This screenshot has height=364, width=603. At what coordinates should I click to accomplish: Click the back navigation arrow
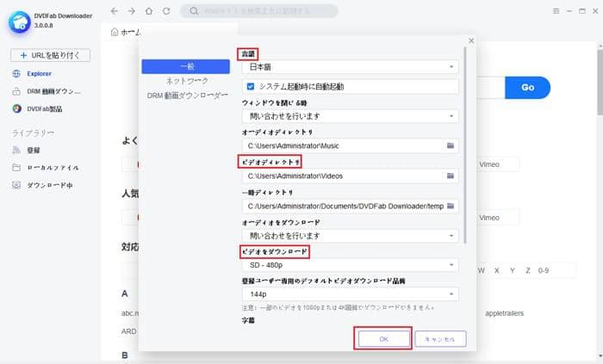click(115, 11)
